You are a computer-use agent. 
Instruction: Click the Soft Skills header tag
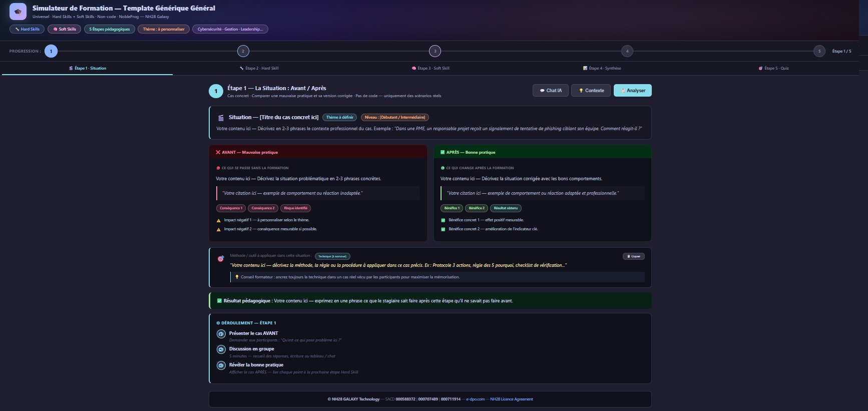(x=65, y=29)
